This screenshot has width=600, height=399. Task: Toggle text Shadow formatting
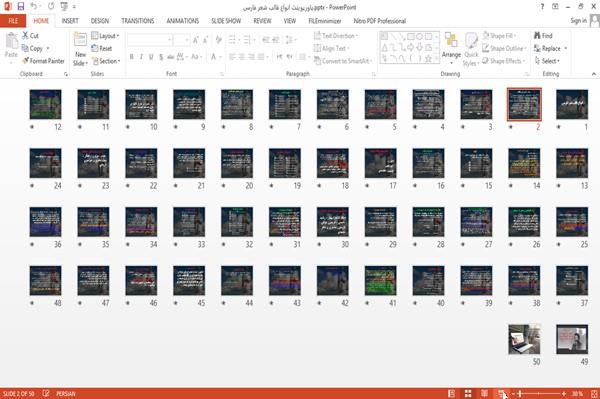[161, 57]
